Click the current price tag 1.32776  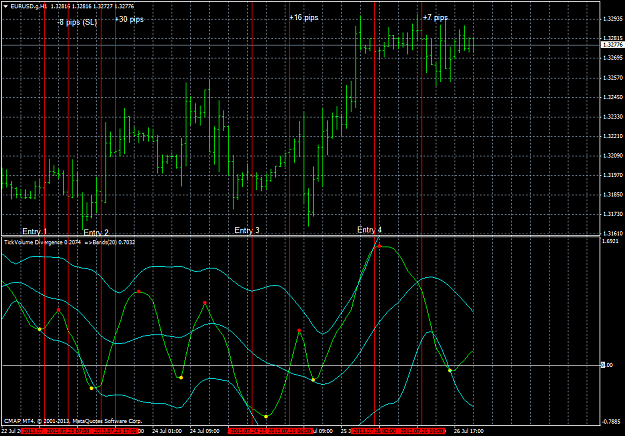[x=612, y=45]
